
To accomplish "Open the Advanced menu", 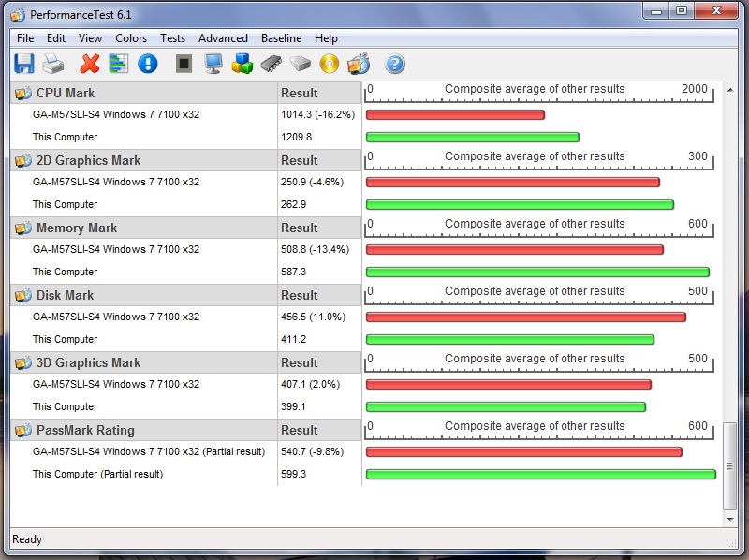I will pos(223,38).
